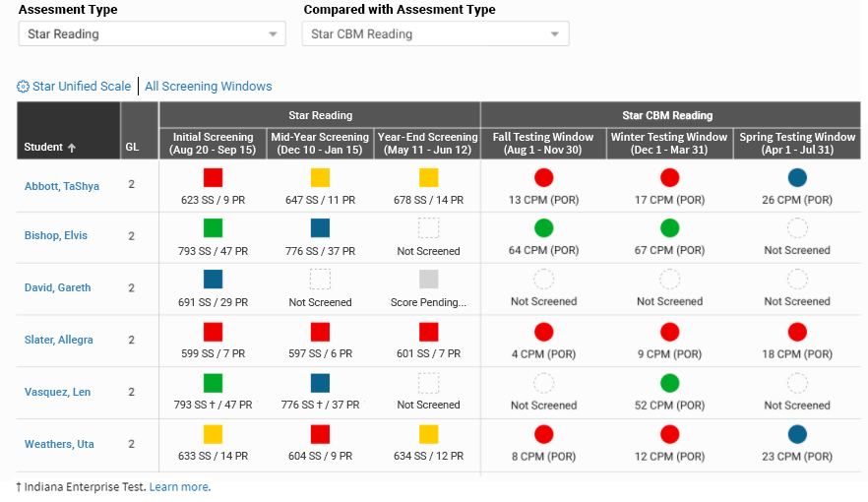868x502 pixels.
Task: Open the Assessment Type Star Reading dropdown
Action: pos(153,33)
